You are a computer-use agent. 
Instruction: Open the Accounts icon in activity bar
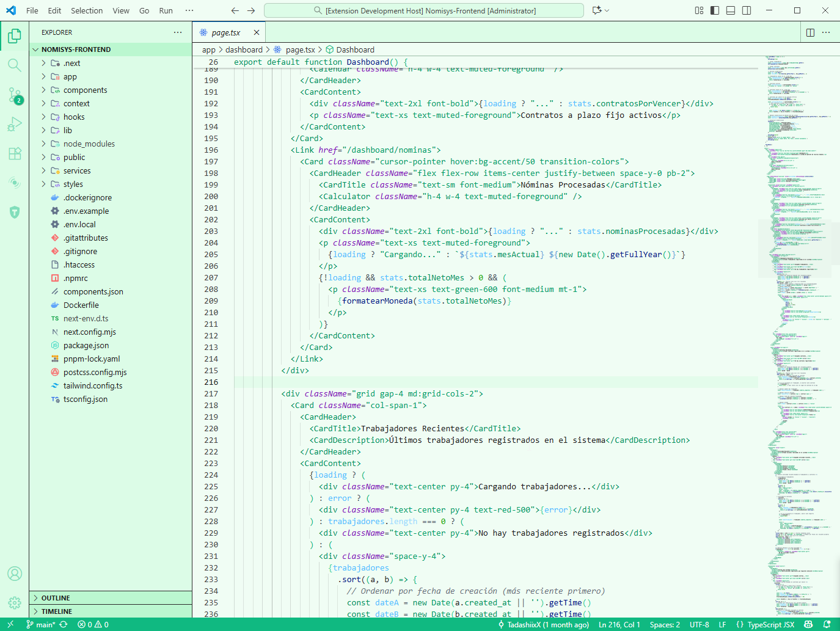tap(15, 574)
